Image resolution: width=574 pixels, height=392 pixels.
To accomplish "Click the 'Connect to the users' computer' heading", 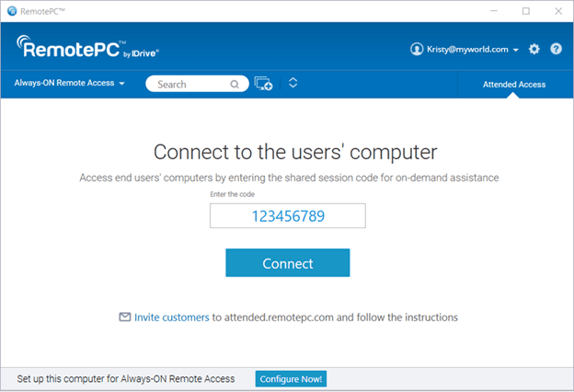I will [x=295, y=152].
